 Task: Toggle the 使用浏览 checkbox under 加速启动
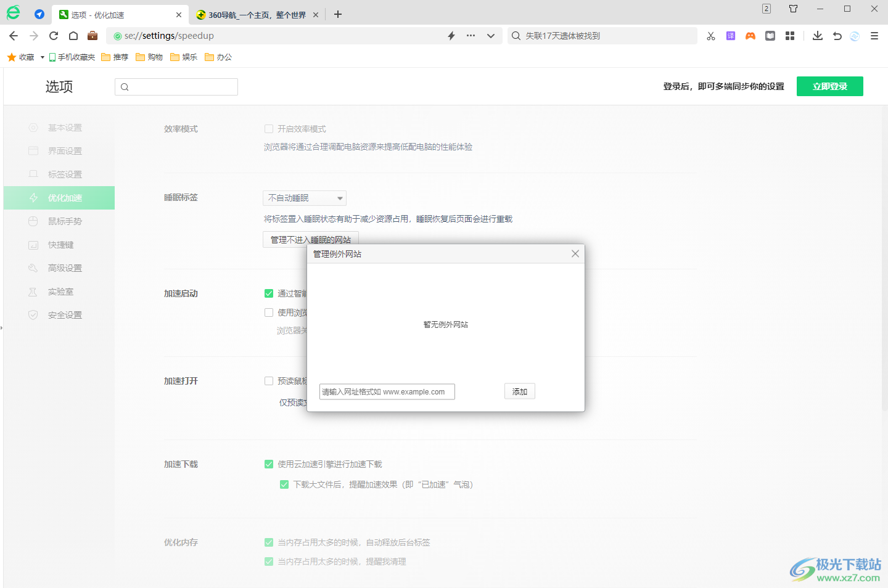pyautogui.click(x=269, y=312)
